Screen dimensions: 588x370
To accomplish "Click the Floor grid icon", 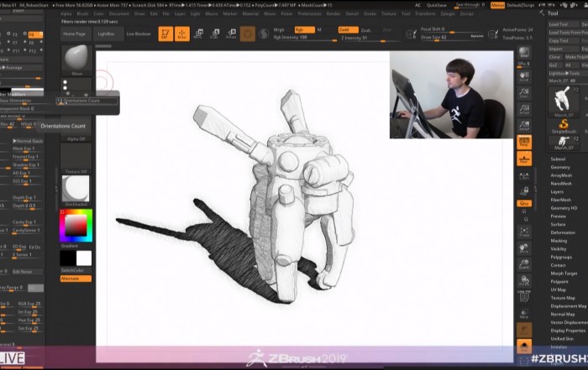I will (524, 159).
